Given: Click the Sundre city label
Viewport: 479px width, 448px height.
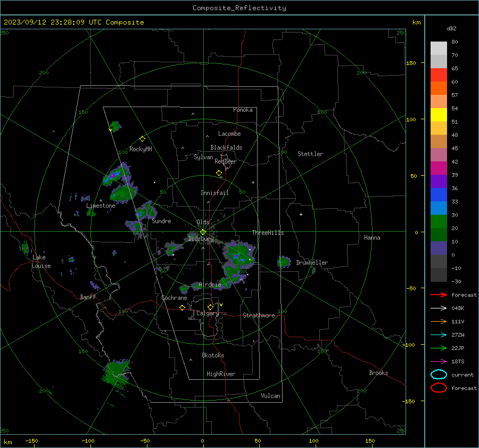Looking at the screenshot, I should [161, 221].
